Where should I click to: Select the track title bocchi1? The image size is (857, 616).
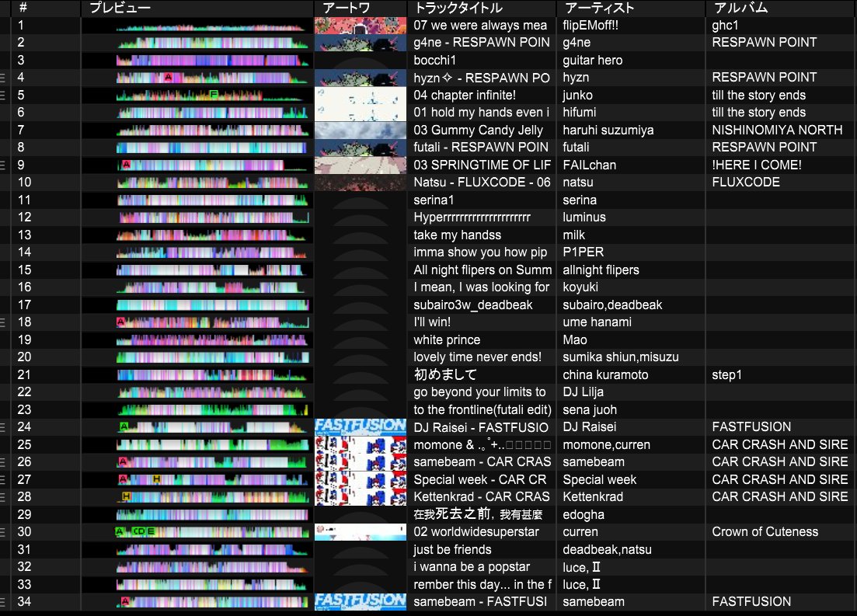point(434,60)
